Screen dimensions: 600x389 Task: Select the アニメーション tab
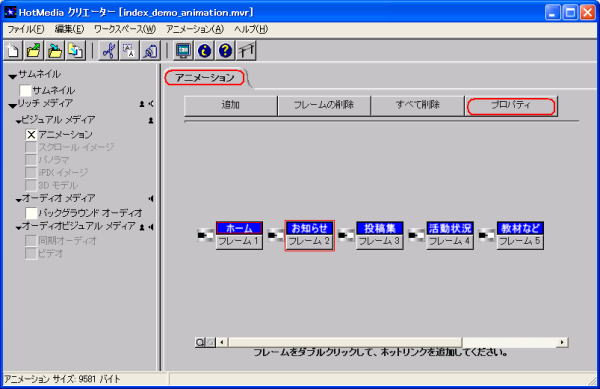point(205,78)
